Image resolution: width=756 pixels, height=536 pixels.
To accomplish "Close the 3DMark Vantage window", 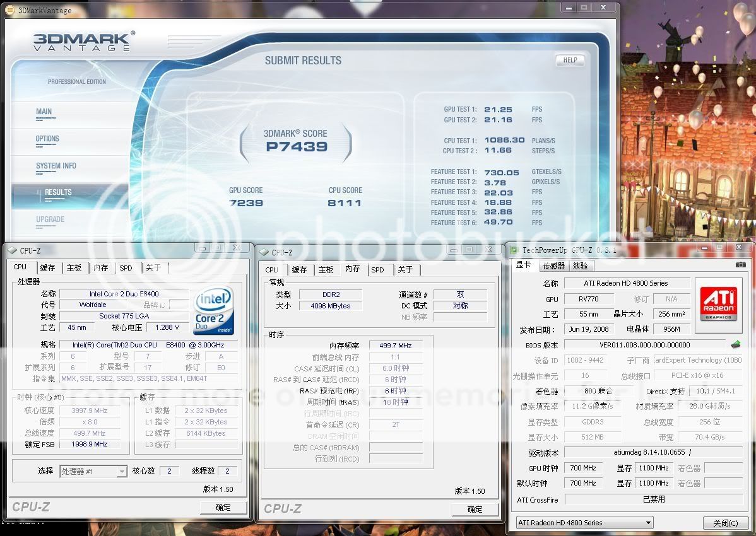I will click(603, 8).
